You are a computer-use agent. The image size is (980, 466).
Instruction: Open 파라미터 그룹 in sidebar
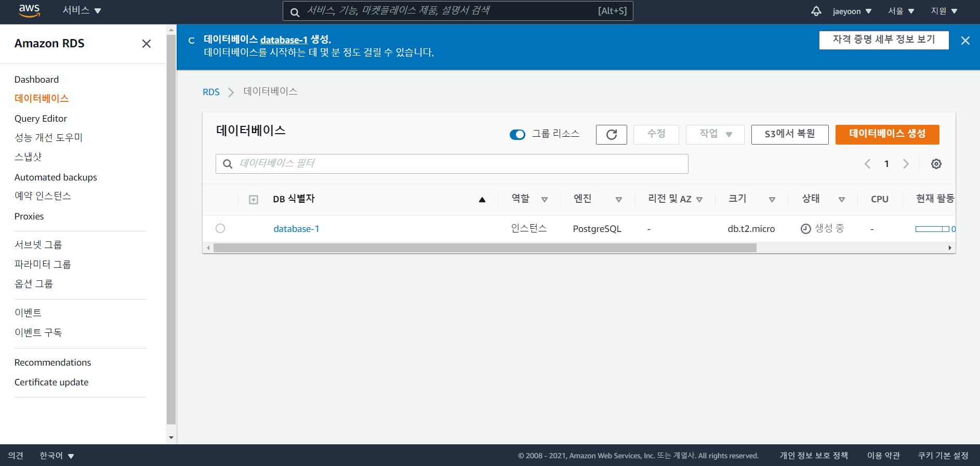43,265
